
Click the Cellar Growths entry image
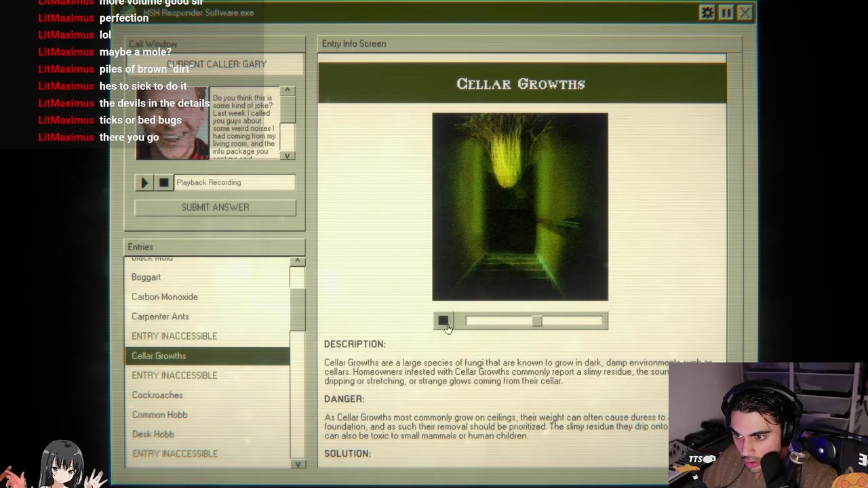[x=520, y=207]
